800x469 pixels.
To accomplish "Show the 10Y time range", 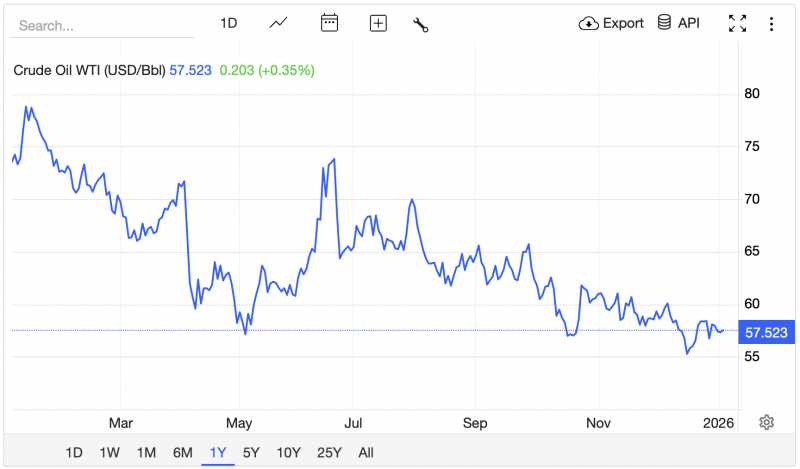I will click(x=288, y=452).
